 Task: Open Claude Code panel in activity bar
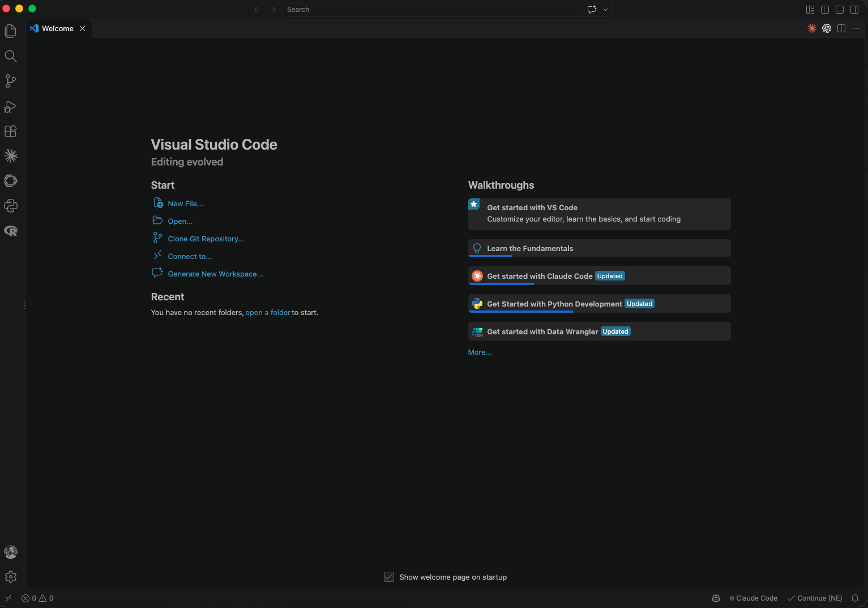click(11, 156)
